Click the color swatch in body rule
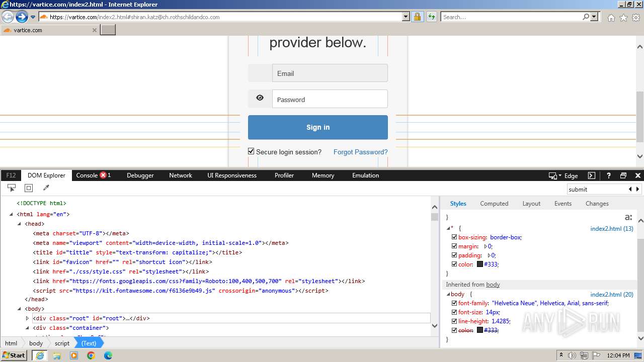 pyautogui.click(x=480, y=330)
